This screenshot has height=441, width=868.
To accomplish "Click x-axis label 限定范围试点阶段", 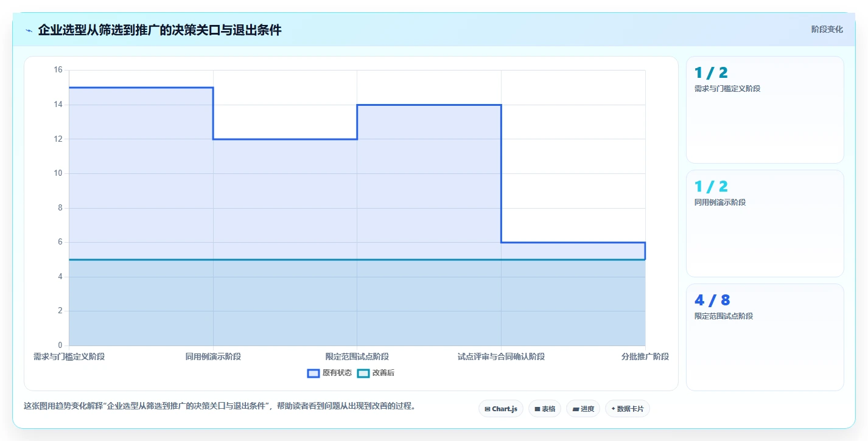I will click(x=357, y=356).
